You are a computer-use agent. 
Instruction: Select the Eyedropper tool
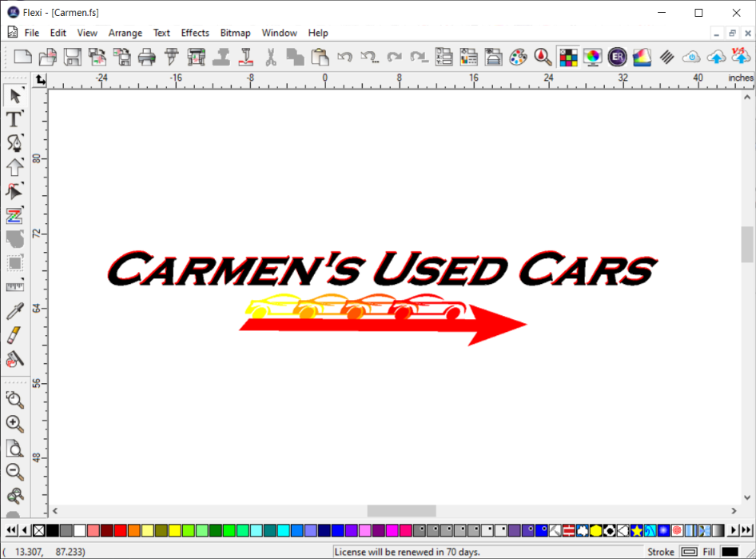point(14,311)
